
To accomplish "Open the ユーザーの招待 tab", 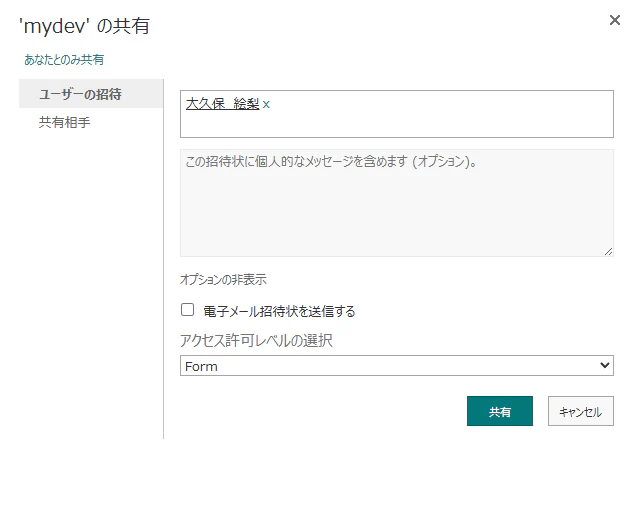I will point(91,94).
